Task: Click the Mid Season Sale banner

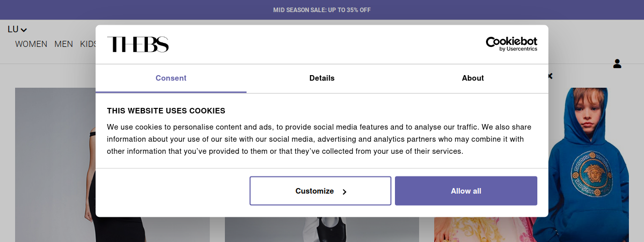Action: tap(322, 10)
